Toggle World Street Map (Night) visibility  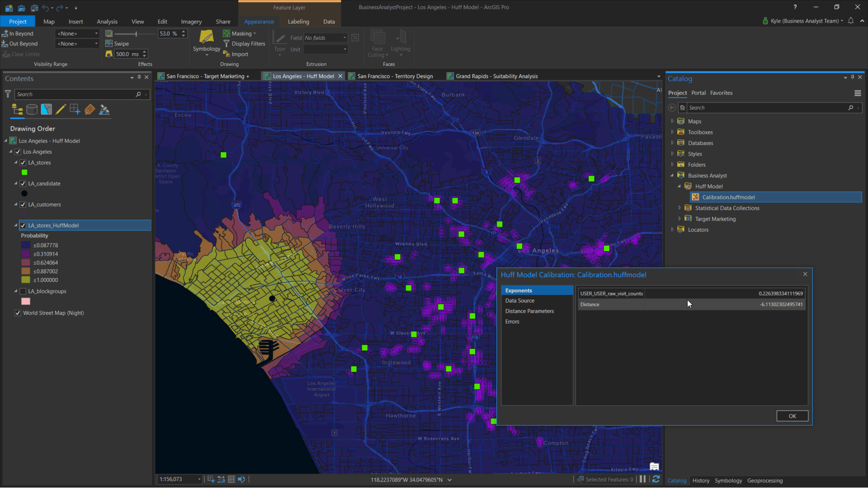pyautogui.click(x=18, y=313)
